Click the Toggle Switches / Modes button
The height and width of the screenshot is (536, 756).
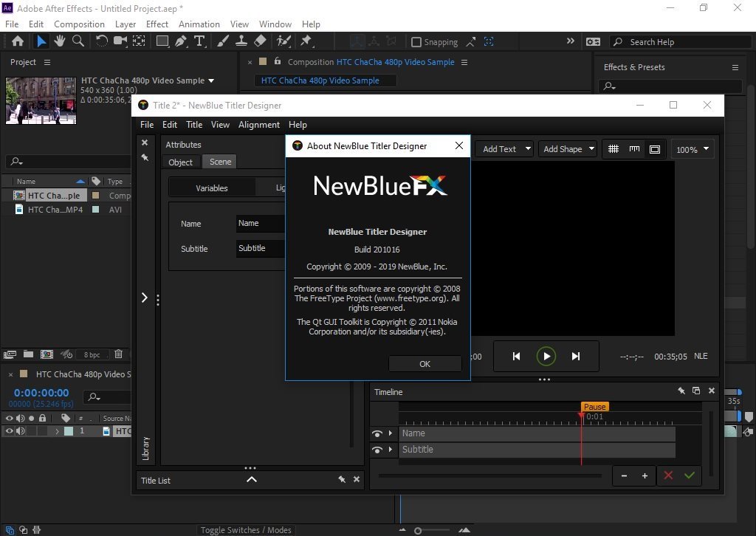(x=246, y=530)
